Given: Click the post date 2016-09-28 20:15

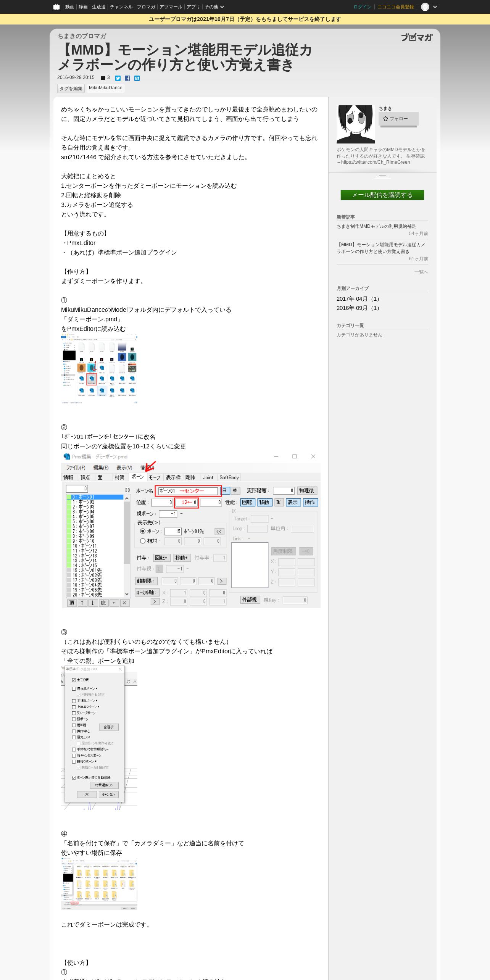Looking at the screenshot, I should (x=76, y=77).
